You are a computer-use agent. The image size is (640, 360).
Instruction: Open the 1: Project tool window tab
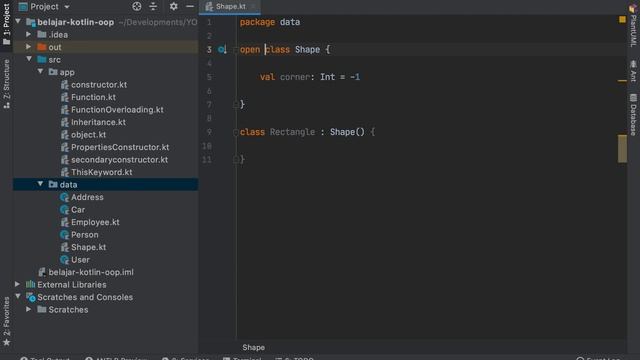6,24
